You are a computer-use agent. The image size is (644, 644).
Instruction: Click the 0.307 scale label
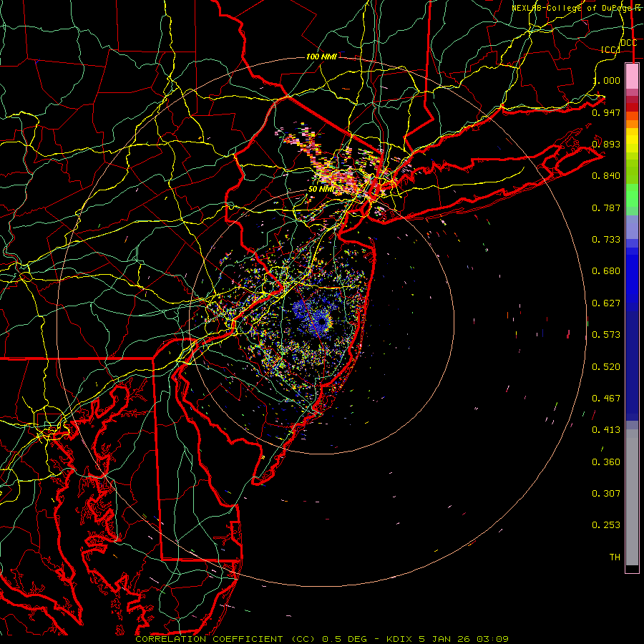(606, 494)
